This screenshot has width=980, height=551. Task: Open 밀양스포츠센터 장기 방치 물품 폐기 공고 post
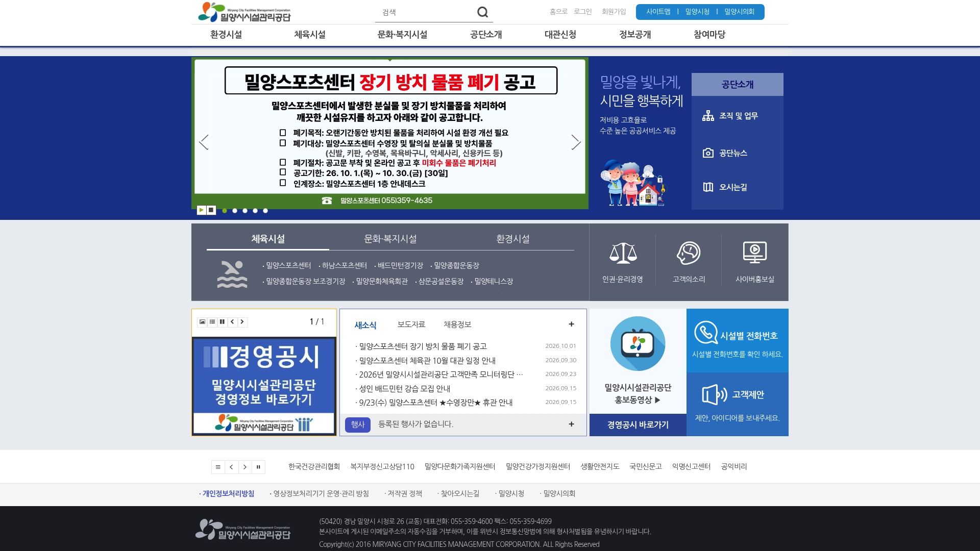click(x=423, y=346)
